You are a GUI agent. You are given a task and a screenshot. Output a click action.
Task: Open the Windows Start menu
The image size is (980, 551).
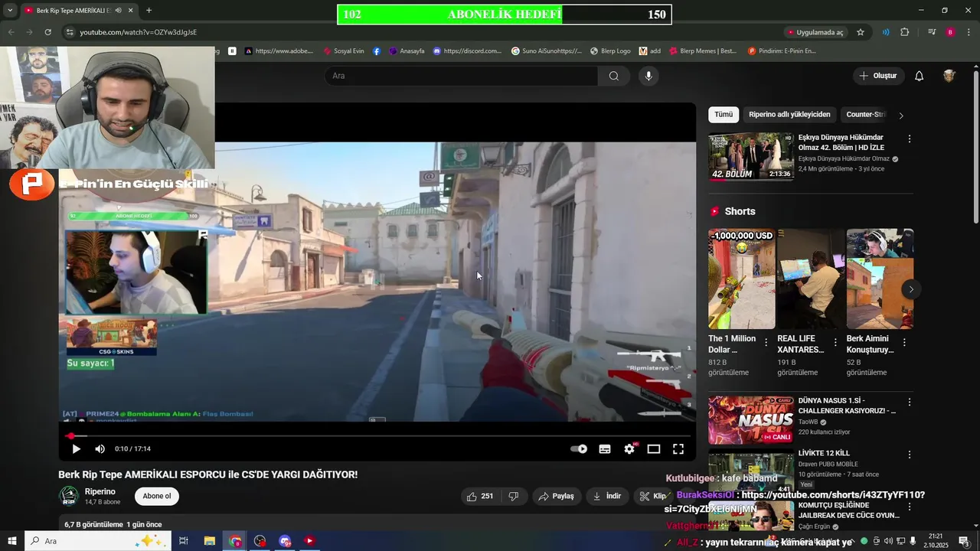11,541
